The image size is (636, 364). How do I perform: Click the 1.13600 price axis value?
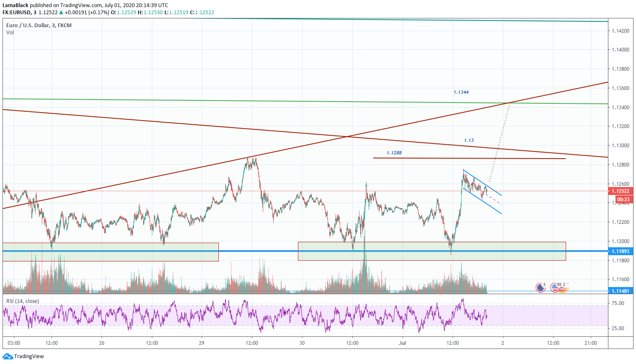point(620,88)
